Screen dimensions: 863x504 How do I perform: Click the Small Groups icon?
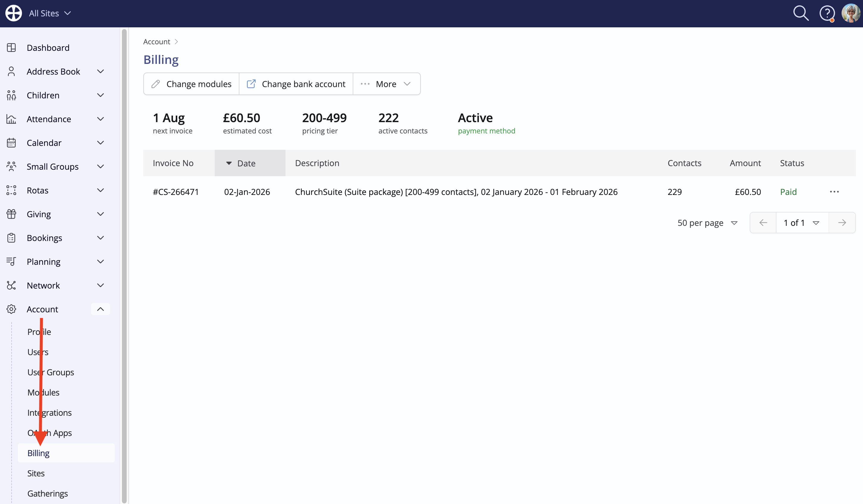click(11, 167)
